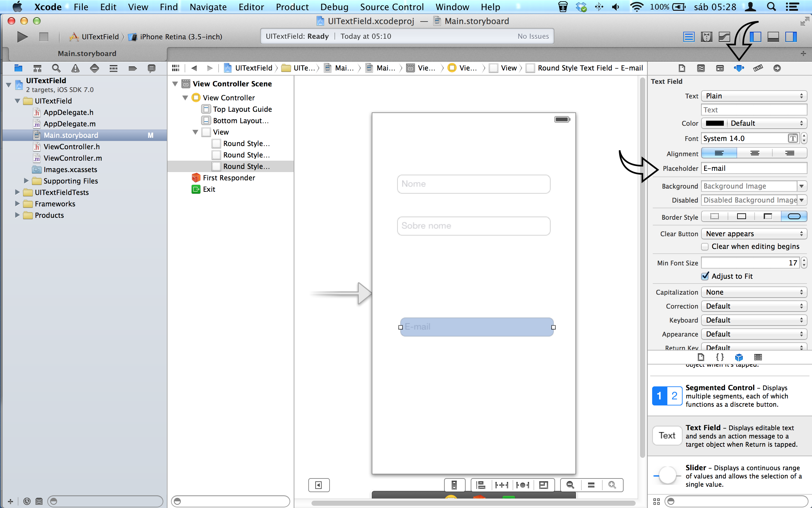The width and height of the screenshot is (812, 508).
Task: Show the Attributes inspector
Action: tap(739, 68)
